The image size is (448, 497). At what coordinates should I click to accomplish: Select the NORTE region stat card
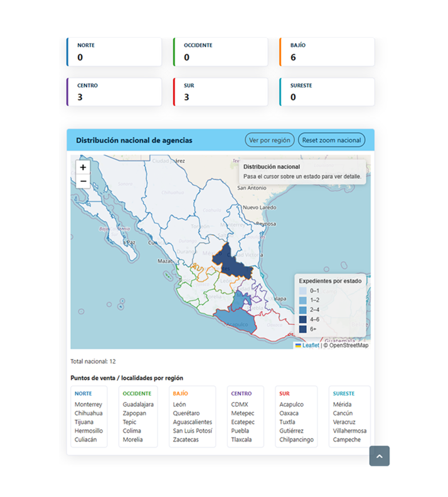click(x=114, y=52)
